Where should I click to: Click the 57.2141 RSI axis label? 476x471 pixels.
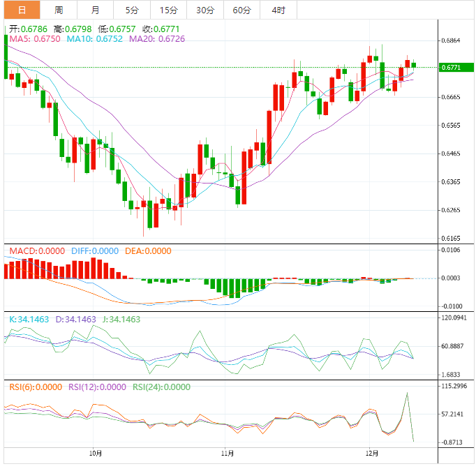click(x=452, y=414)
